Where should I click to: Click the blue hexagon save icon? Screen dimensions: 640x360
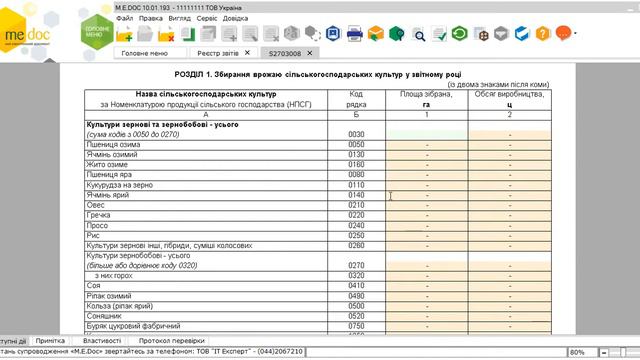333,33
